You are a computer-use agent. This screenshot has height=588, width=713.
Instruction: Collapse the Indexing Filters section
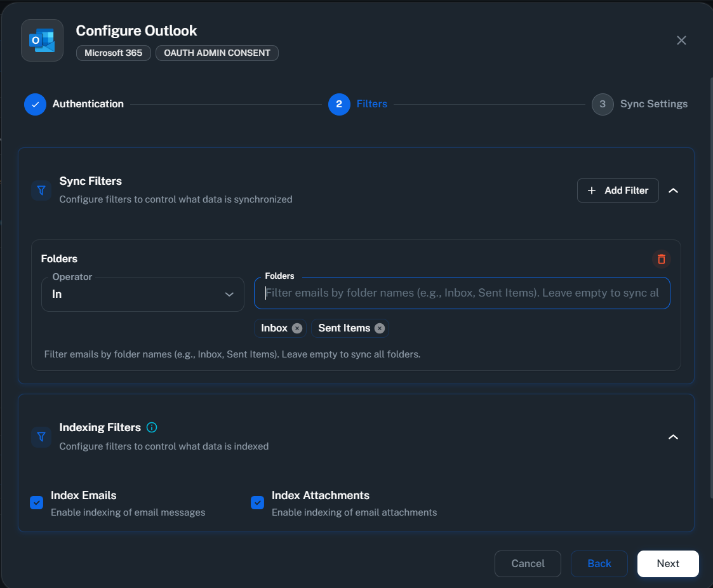click(x=673, y=437)
